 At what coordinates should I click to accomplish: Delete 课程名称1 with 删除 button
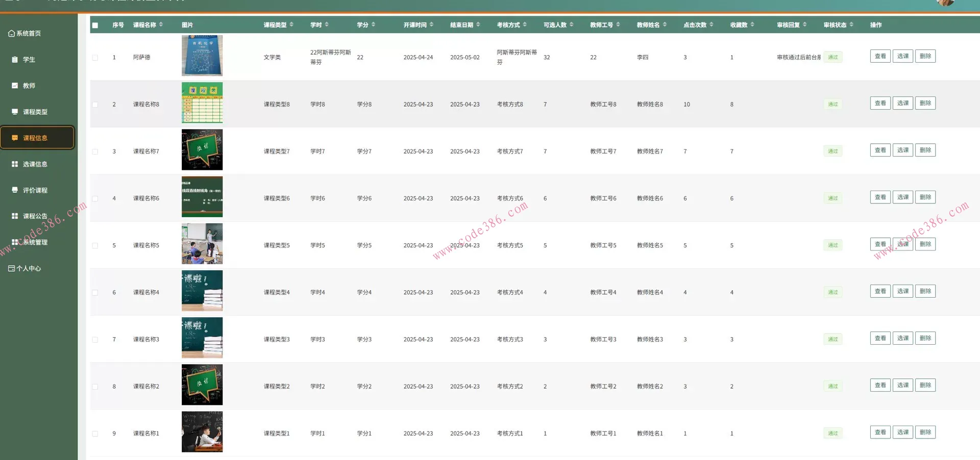[925, 432]
